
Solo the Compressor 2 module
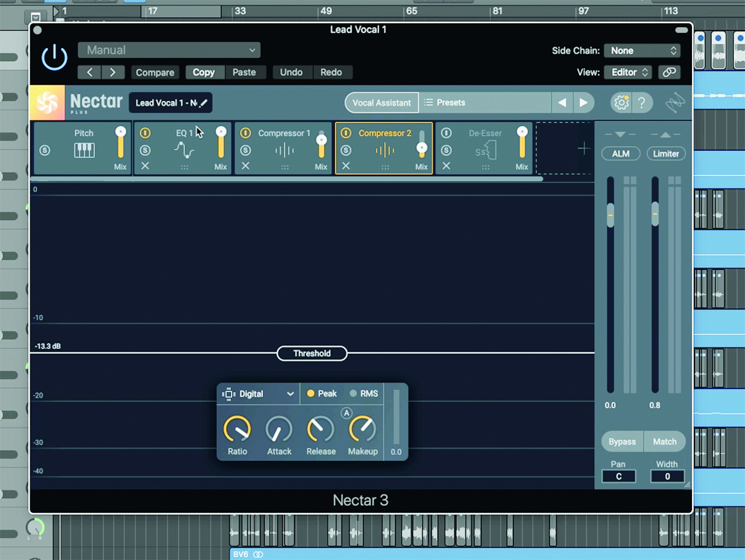coord(346,150)
